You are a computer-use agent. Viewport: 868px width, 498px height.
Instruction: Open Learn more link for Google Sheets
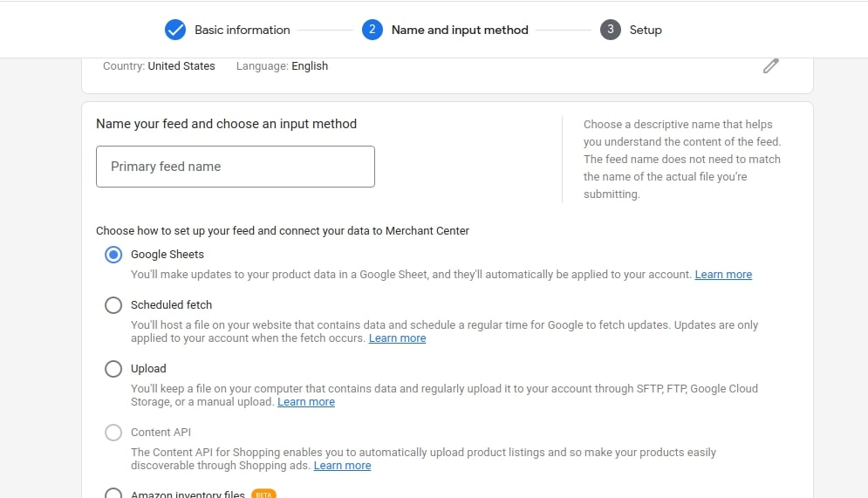(x=723, y=275)
